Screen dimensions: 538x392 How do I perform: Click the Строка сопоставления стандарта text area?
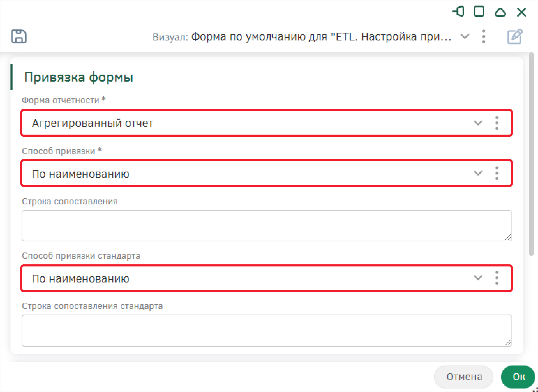[267, 331]
